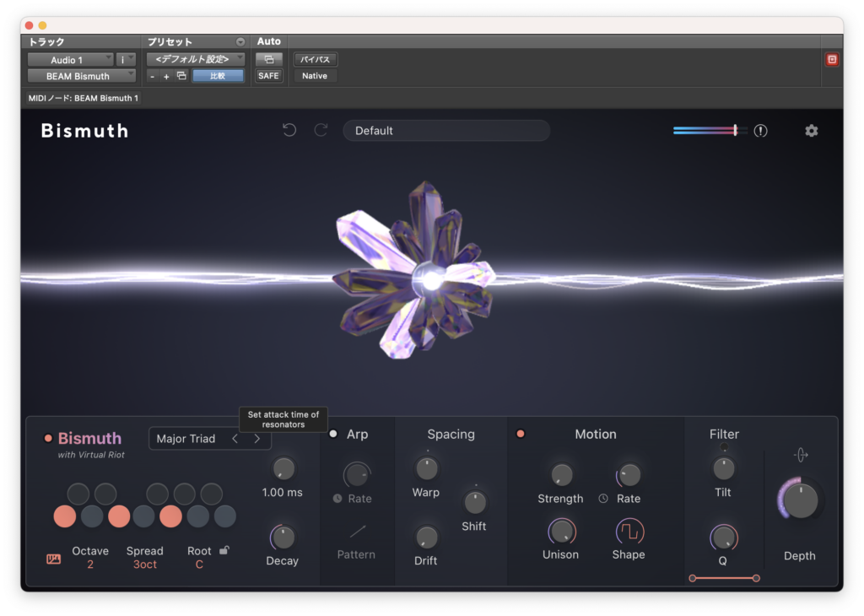Open the Major Triad chord selector
Viewport: 864px width, 616px height.
coord(210,439)
